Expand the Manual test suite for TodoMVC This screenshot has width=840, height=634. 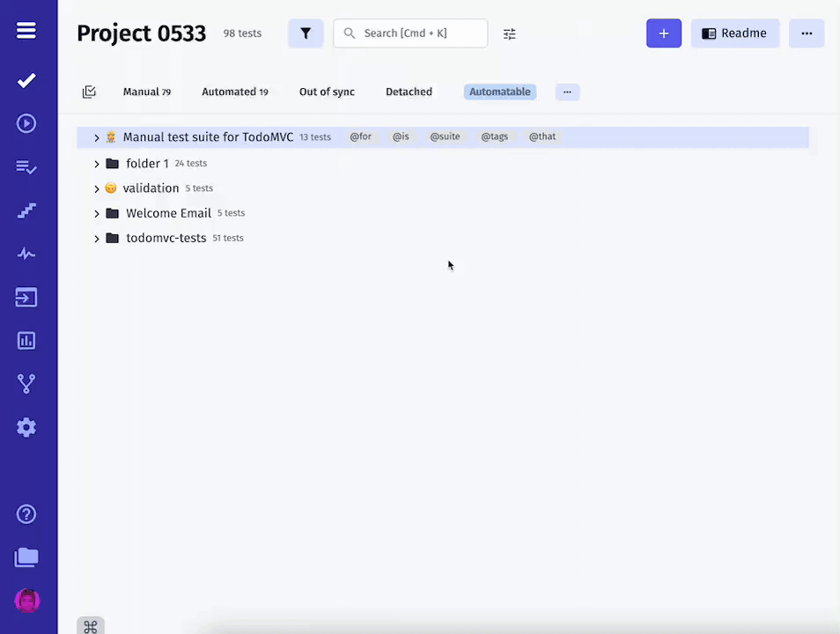[97, 137]
